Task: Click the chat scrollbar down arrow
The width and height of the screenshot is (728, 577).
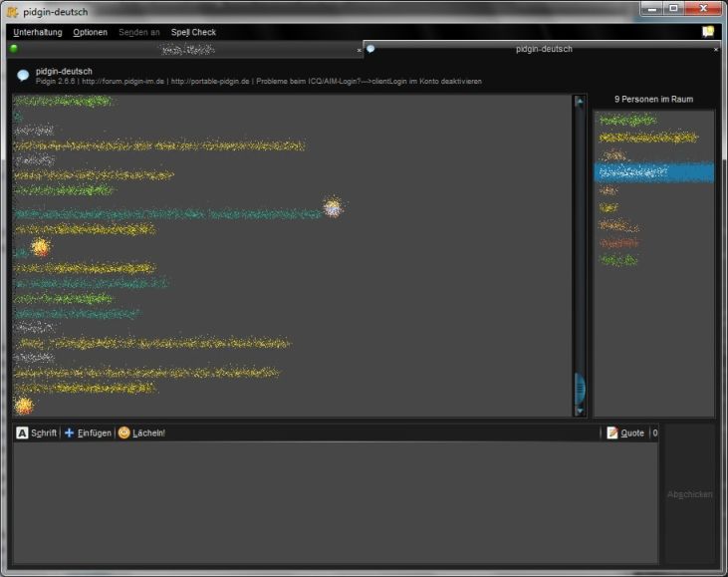Action: tap(580, 410)
